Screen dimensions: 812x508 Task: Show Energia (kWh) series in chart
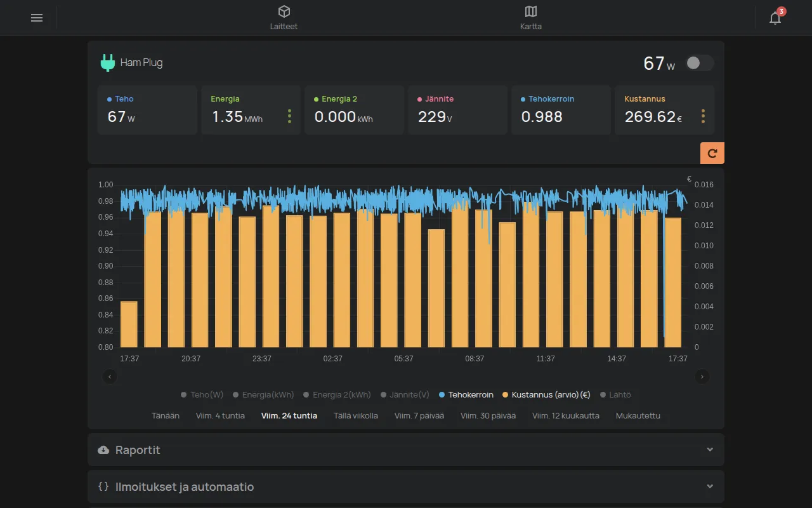coord(263,394)
